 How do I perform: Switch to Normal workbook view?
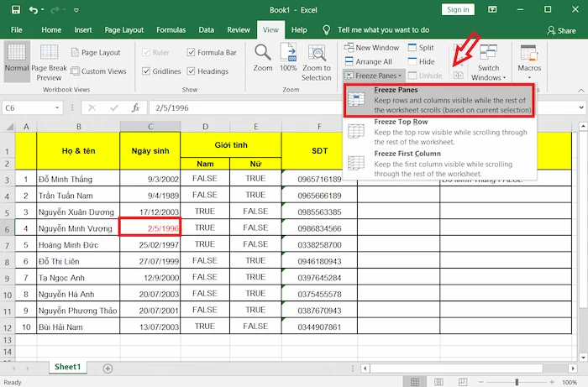click(17, 61)
